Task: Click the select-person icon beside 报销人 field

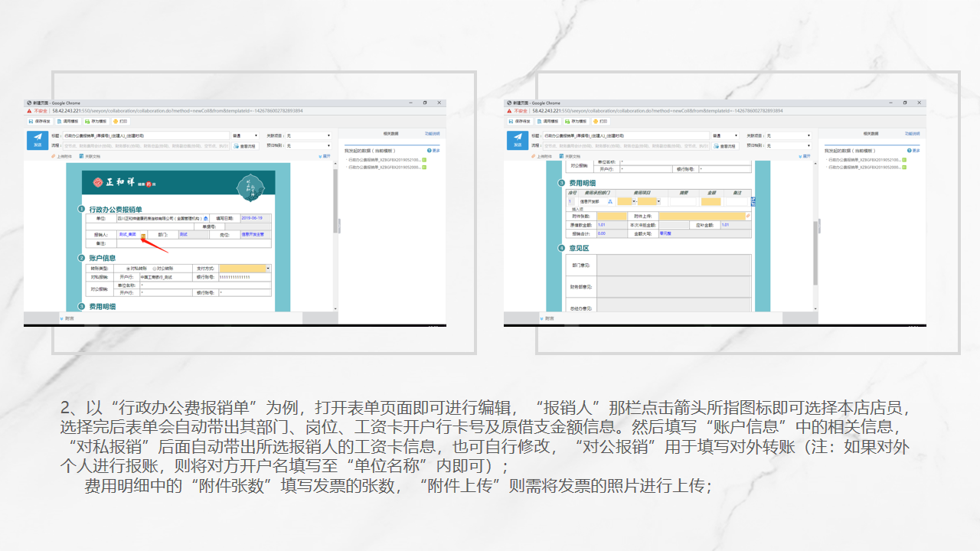Action: (x=143, y=235)
